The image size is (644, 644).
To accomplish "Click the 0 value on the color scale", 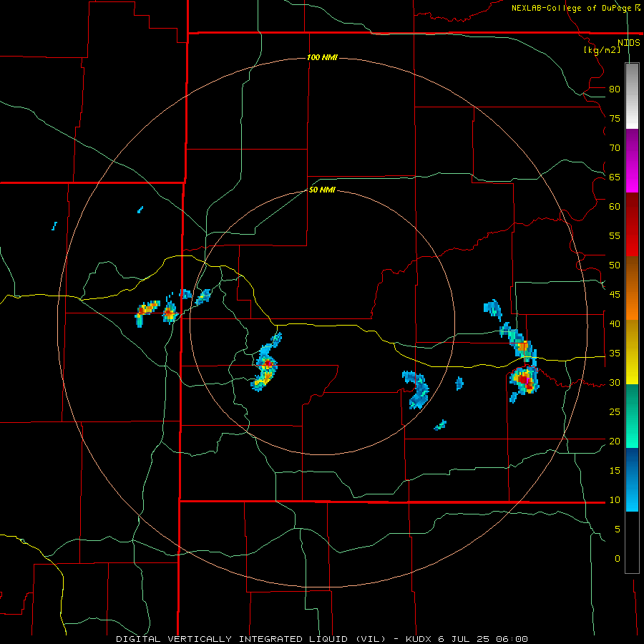I will pos(618,559).
